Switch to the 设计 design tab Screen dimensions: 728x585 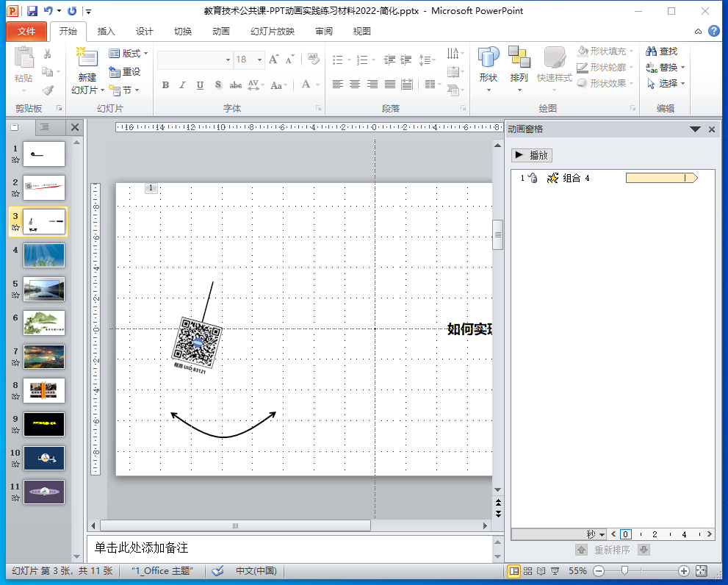pyautogui.click(x=145, y=31)
